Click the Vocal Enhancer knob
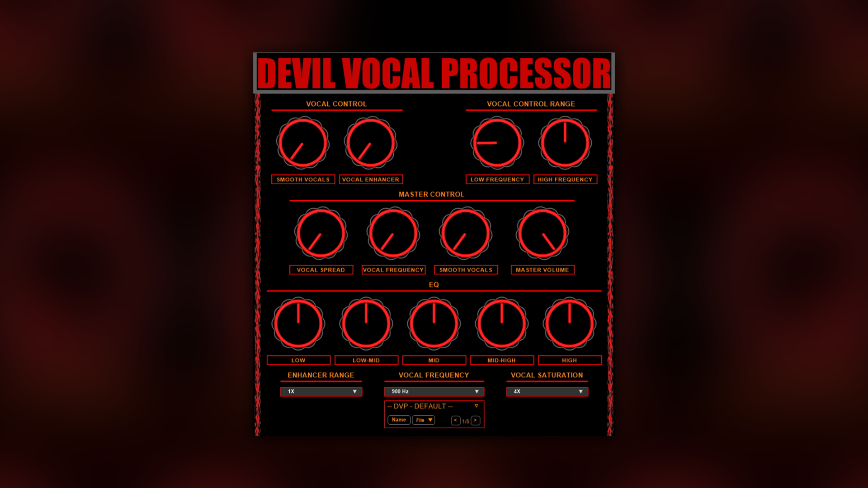The height and width of the screenshot is (488, 868). point(371,143)
